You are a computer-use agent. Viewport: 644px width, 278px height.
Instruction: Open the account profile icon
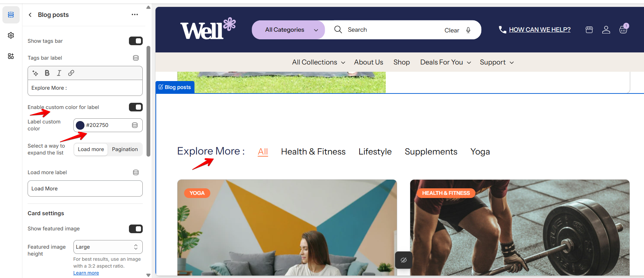coord(606,30)
